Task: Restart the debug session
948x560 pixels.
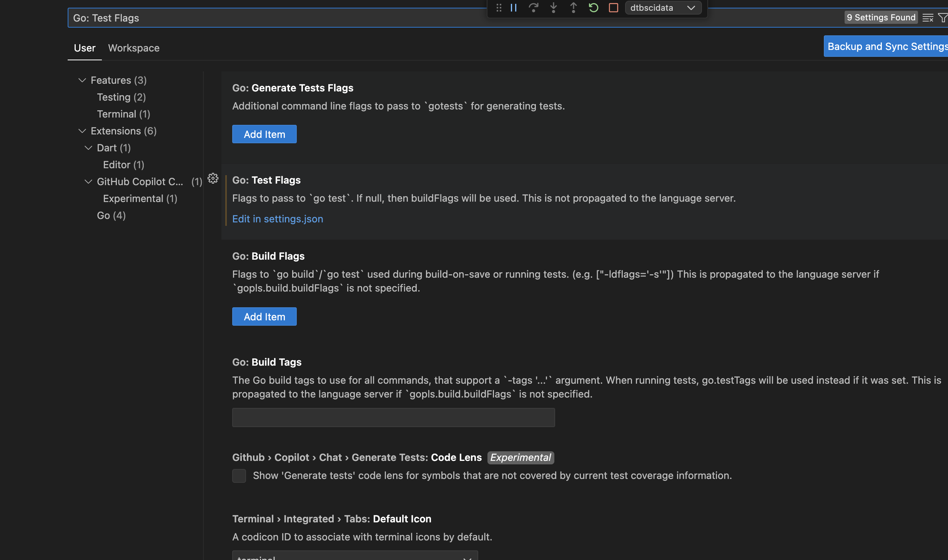Action: coord(593,8)
